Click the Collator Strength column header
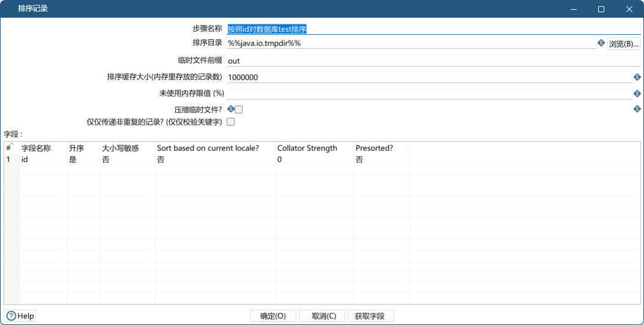This screenshot has height=325, width=644. pyautogui.click(x=314, y=148)
